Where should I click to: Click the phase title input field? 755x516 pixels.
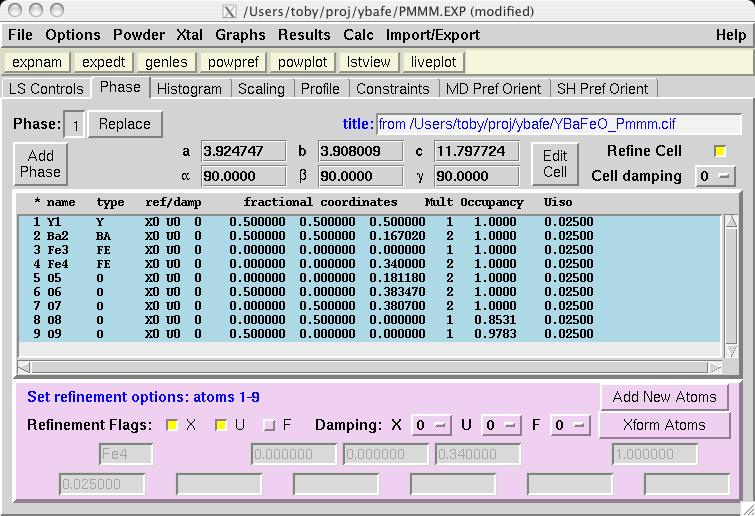(x=559, y=124)
